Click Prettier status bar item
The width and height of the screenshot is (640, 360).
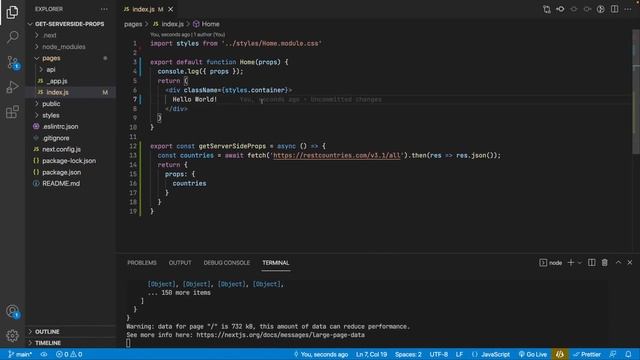coord(587,354)
